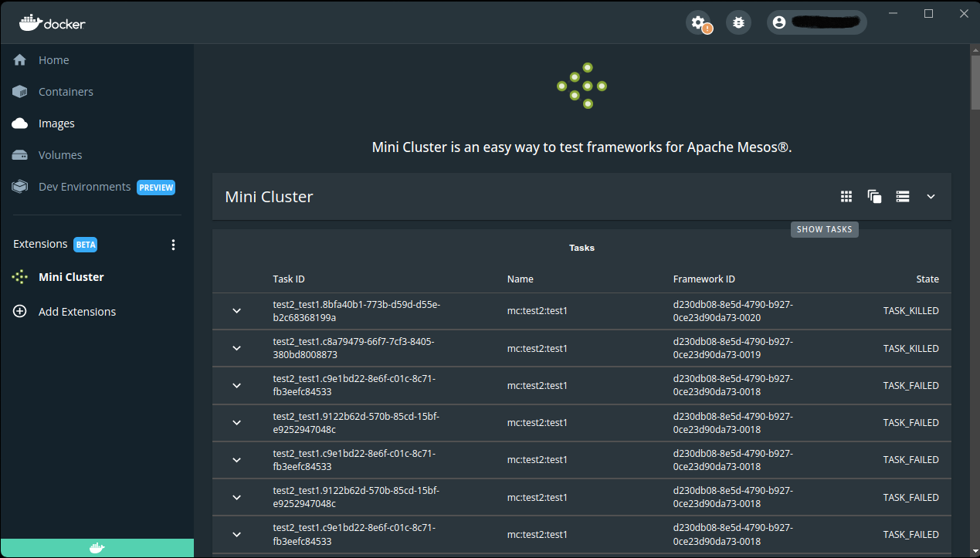The width and height of the screenshot is (980, 558).
Task: Expand the task row ending 380bd8008873
Action: [237, 348]
